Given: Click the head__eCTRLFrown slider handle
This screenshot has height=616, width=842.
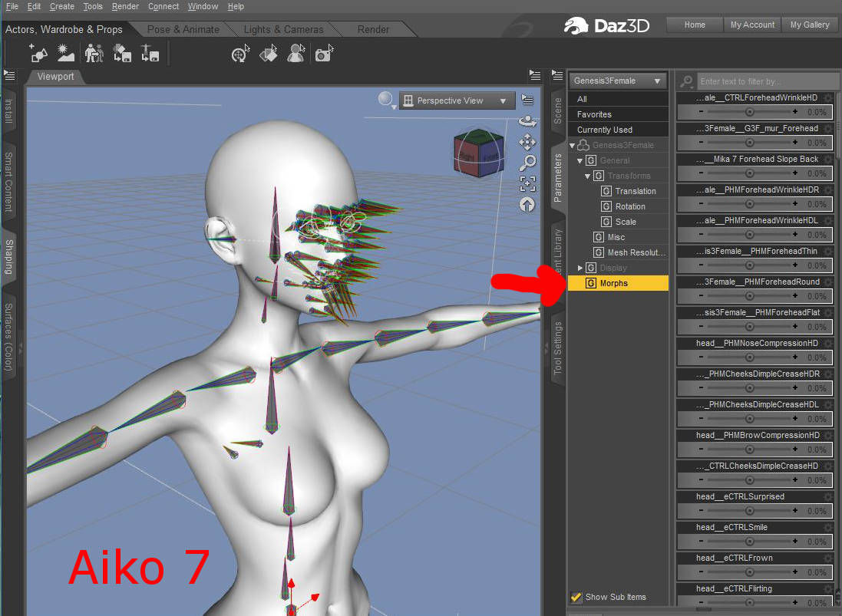Looking at the screenshot, I should (x=750, y=572).
